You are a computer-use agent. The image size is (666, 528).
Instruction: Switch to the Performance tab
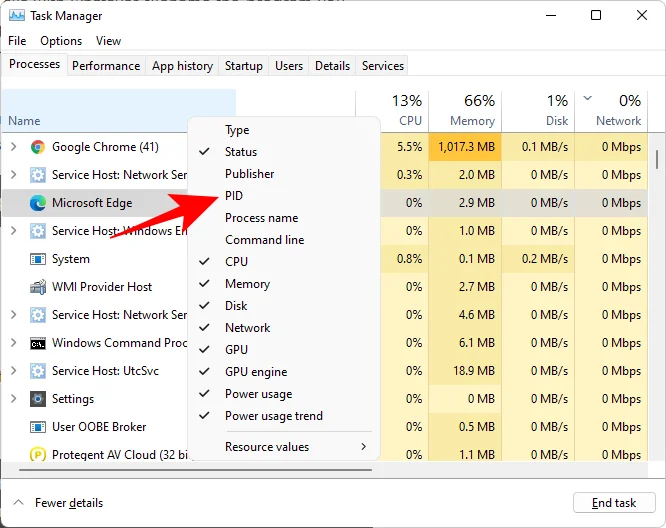pos(106,66)
